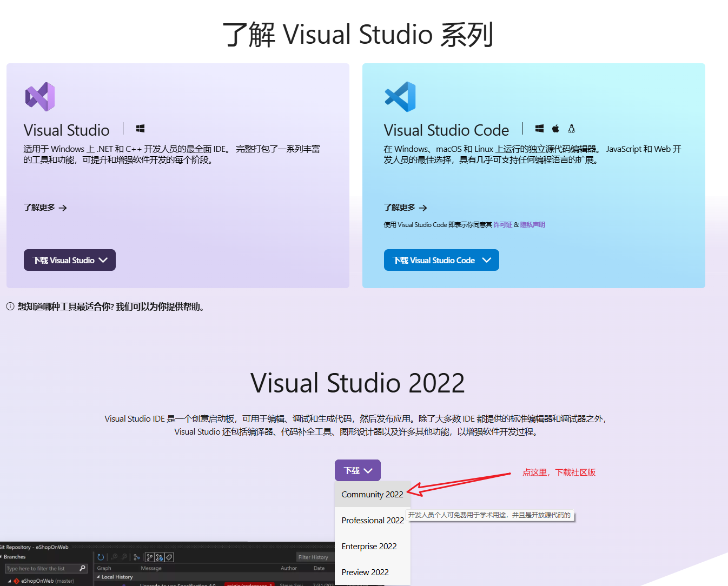This screenshot has width=728, height=586.
Task: Open 了解更多 link in Visual Studio card
Action: point(45,208)
